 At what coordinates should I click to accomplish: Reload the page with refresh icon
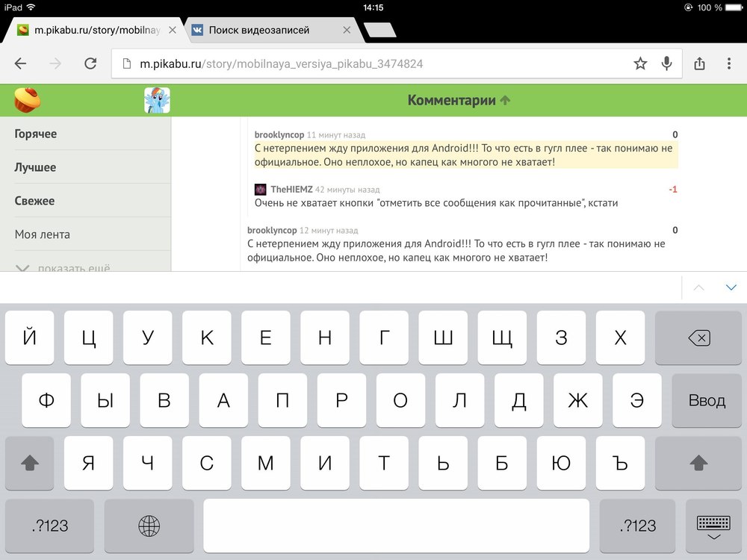tap(90, 64)
